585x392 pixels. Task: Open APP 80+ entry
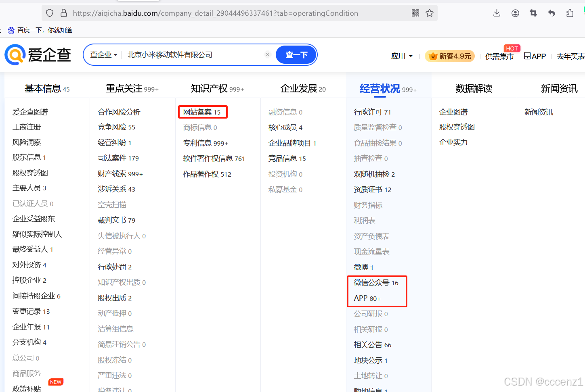point(367,298)
